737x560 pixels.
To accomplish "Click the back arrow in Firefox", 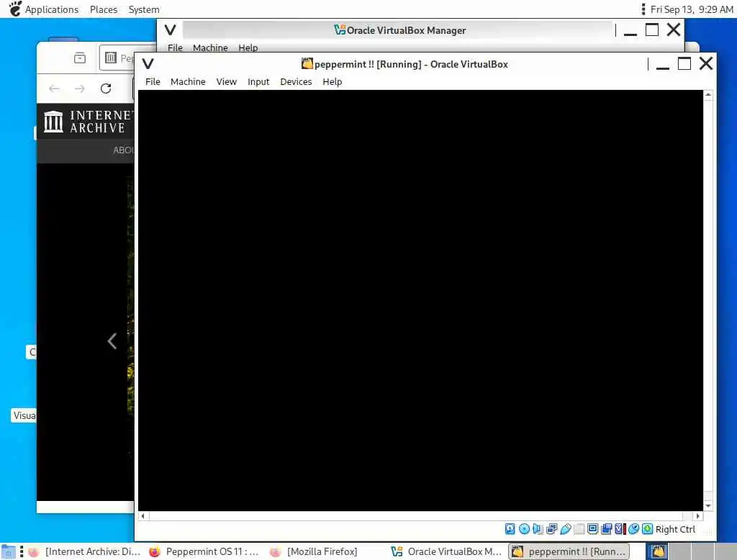I will click(54, 89).
